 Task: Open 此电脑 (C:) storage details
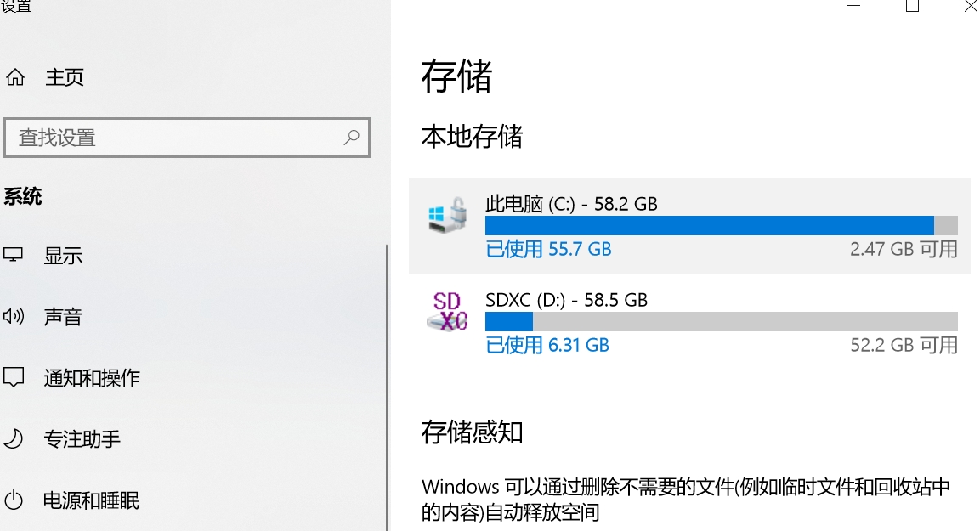click(571, 204)
